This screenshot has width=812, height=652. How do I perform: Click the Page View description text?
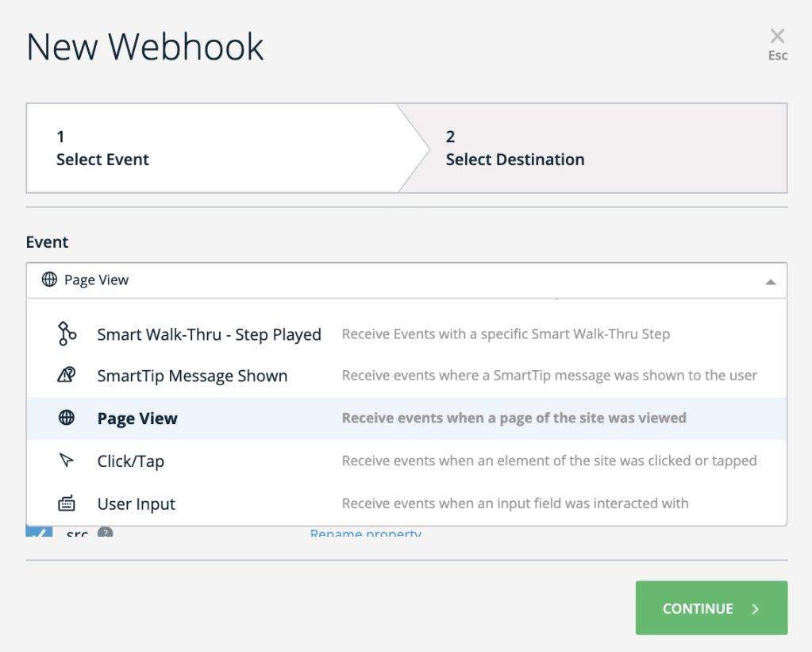coord(514,419)
